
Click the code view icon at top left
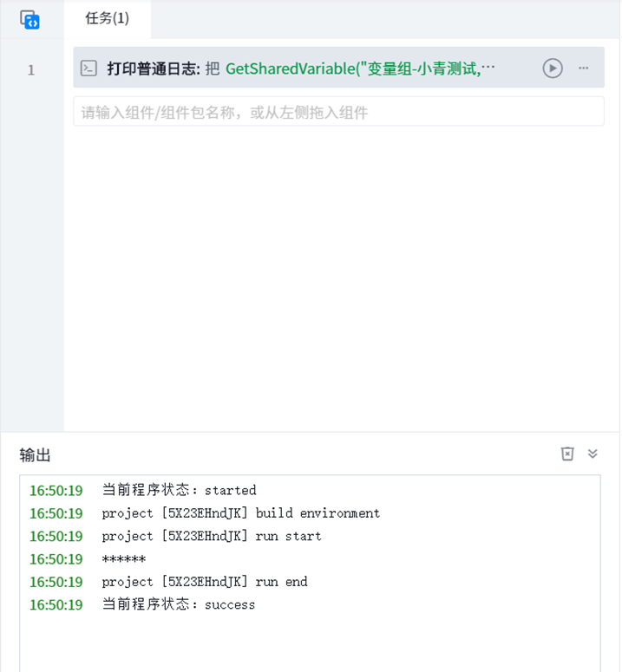tap(30, 19)
